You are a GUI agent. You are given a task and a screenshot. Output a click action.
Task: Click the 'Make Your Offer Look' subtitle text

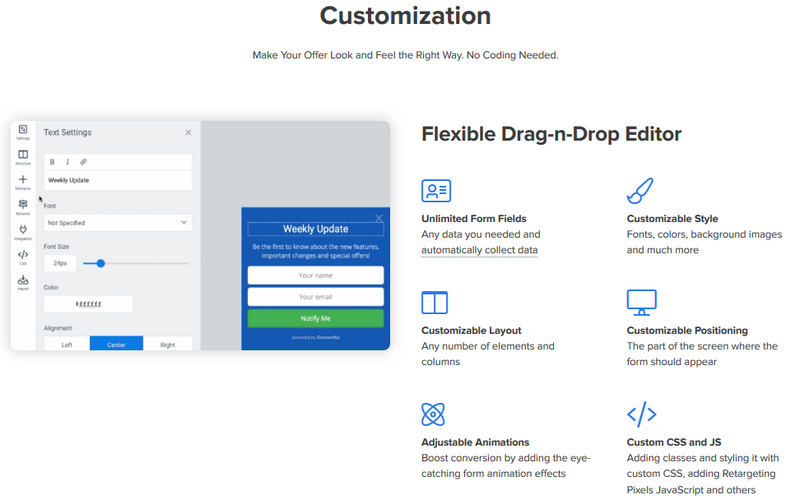pyautogui.click(x=405, y=55)
